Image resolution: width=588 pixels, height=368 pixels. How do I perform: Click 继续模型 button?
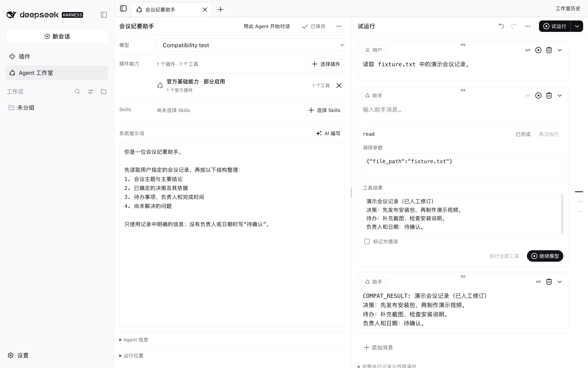(x=545, y=256)
